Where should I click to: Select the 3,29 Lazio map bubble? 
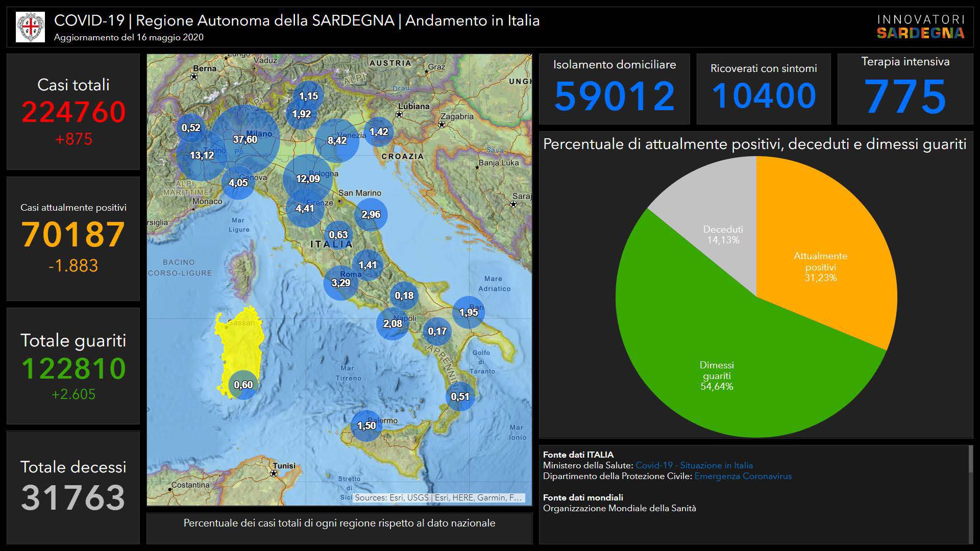[x=340, y=283]
